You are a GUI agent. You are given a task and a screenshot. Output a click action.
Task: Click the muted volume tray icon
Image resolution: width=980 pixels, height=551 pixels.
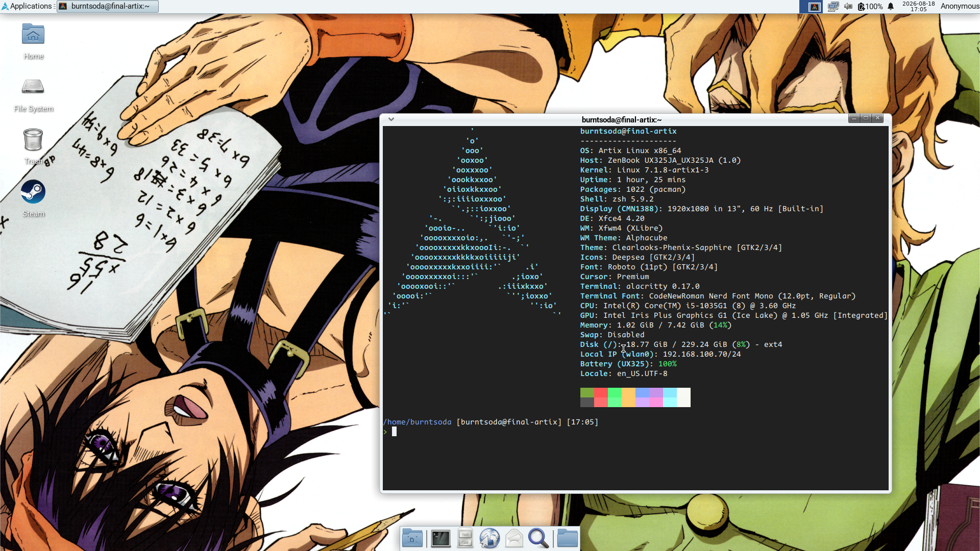tap(848, 7)
